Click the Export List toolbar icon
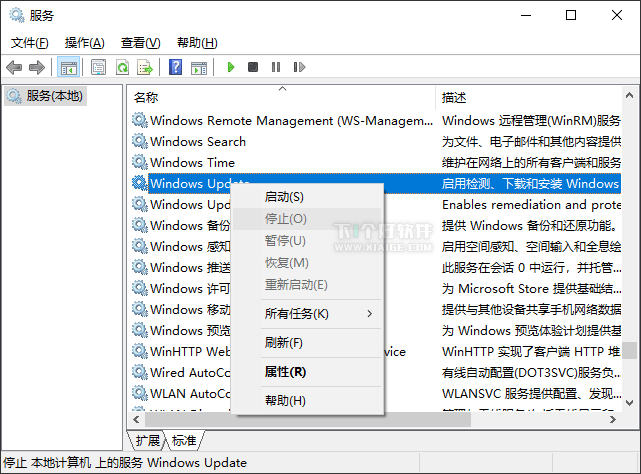The height and width of the screenshot is (474, 641). (x=145, y=67)
